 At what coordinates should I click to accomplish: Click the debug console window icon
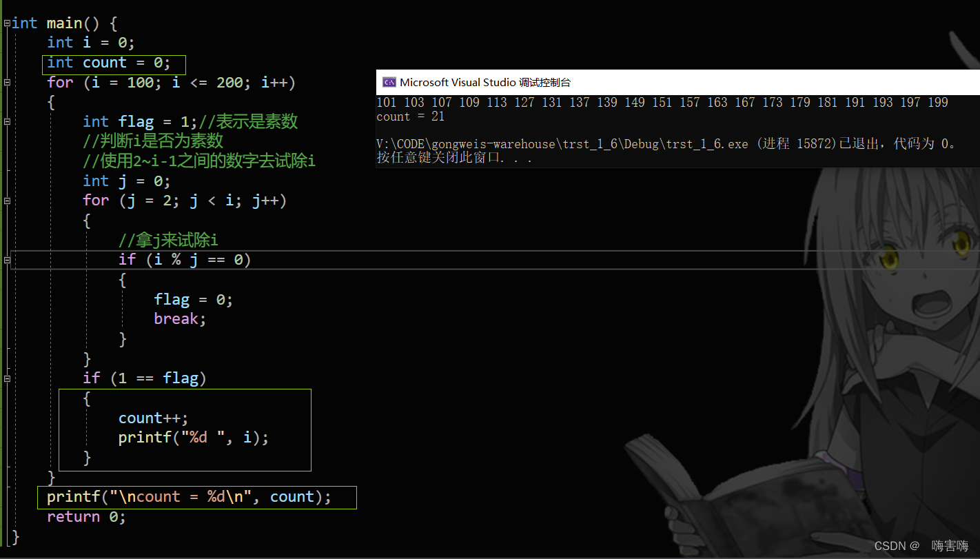click(x=389, y=82)
